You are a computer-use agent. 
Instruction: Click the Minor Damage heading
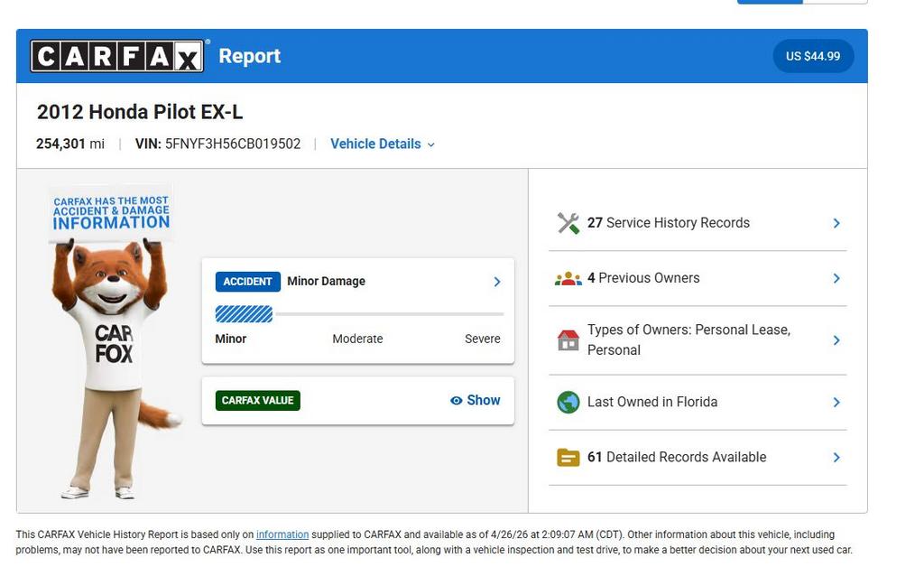(326, 282)
